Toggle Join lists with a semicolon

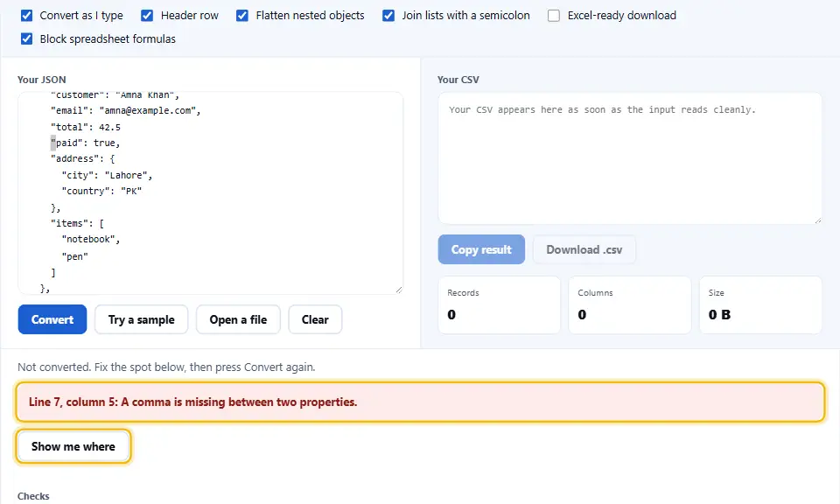click(x=388, y=16)
